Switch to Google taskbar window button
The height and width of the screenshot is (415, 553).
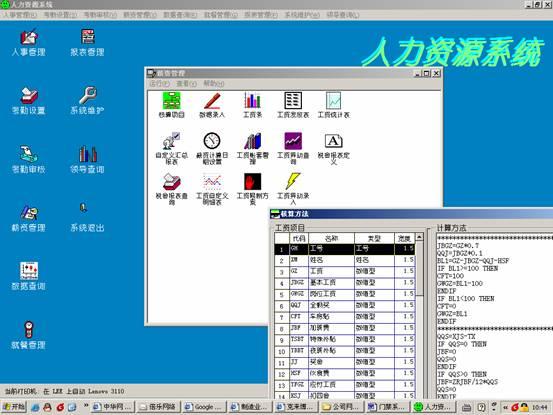[204, 407]
